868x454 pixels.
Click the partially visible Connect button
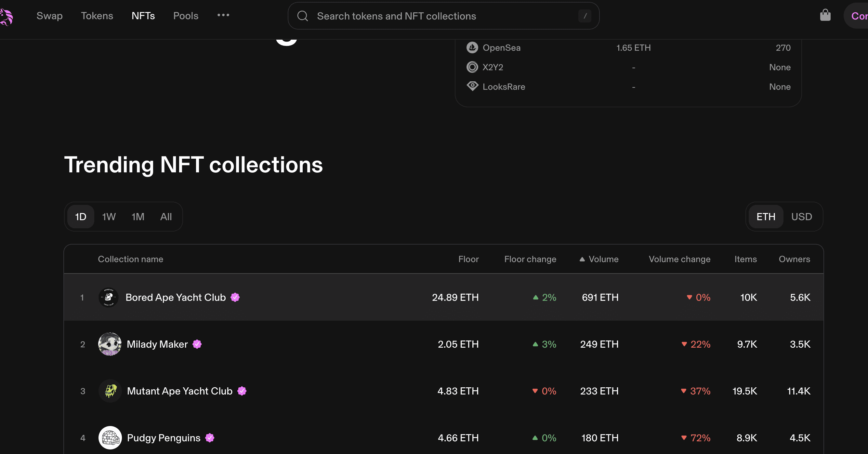858,16
